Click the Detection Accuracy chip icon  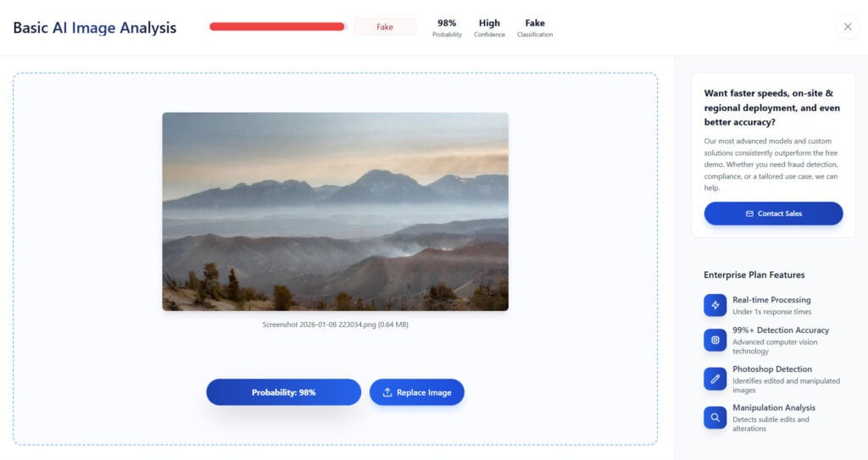tap(715, 340)
